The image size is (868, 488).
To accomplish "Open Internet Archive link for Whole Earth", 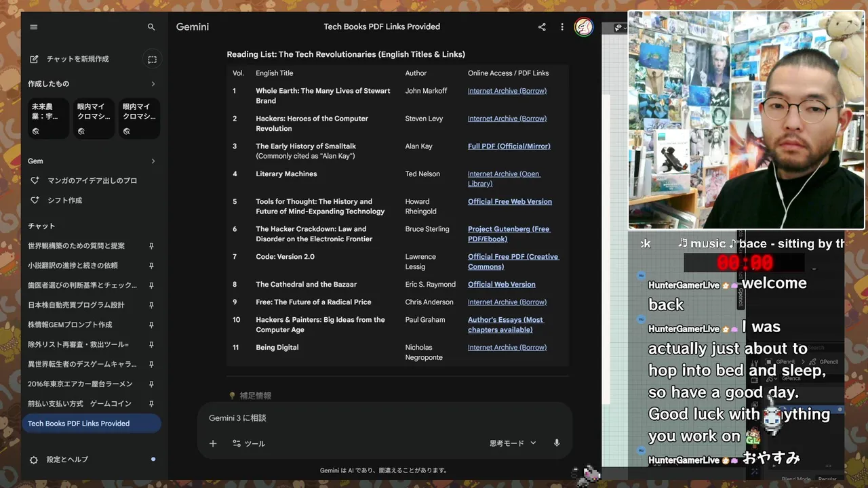I will [507, 91].
